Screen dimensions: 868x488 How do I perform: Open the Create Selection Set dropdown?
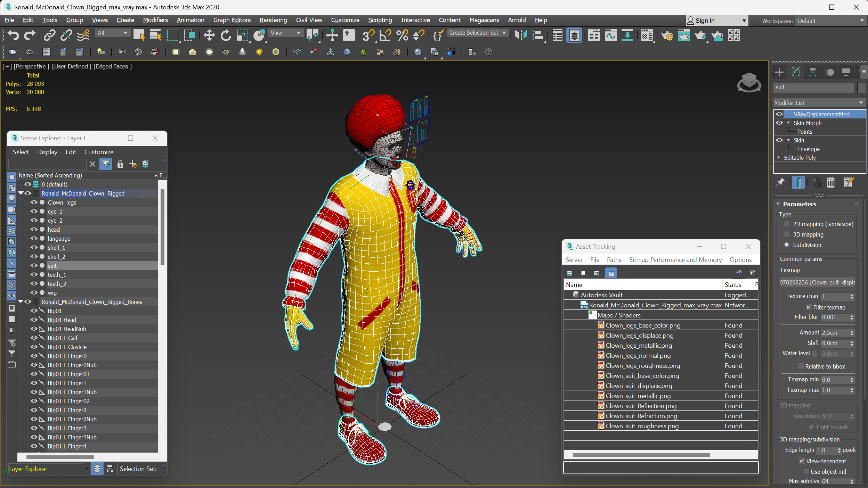(478, 33)
